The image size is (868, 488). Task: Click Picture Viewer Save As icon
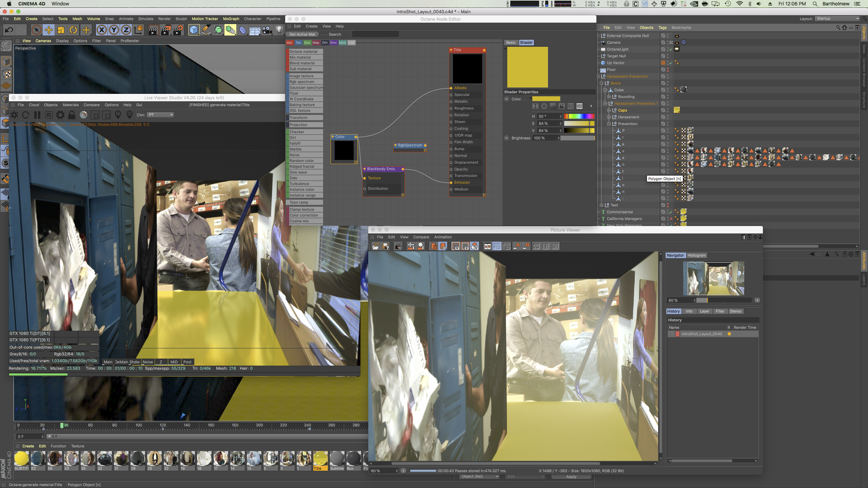click(386, 246)
